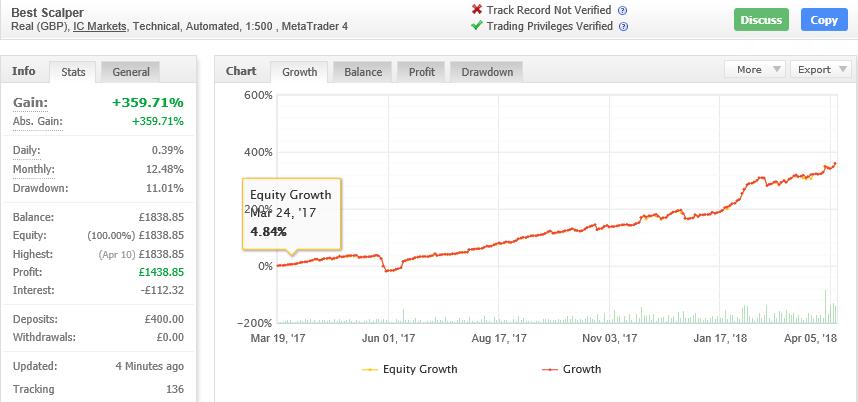Select the Stats info tab
Viewport: 858px width, 402px height.
(x=73, y=72)
